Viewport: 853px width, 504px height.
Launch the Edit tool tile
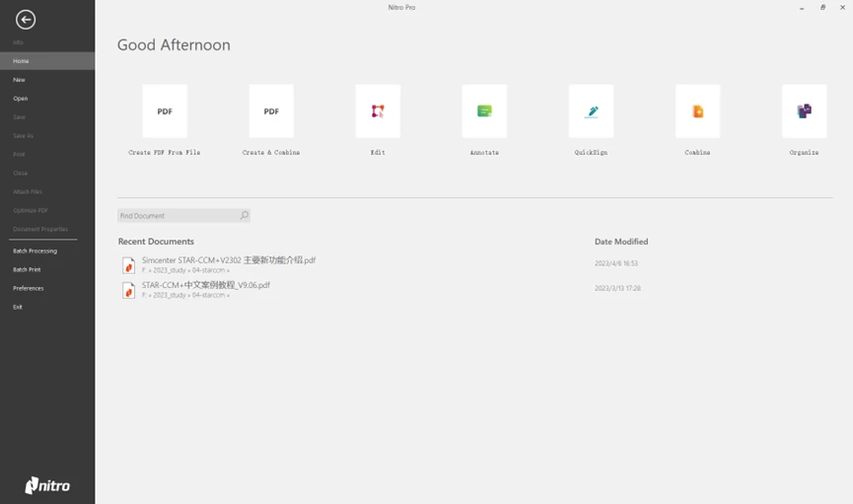click(378, 111)
